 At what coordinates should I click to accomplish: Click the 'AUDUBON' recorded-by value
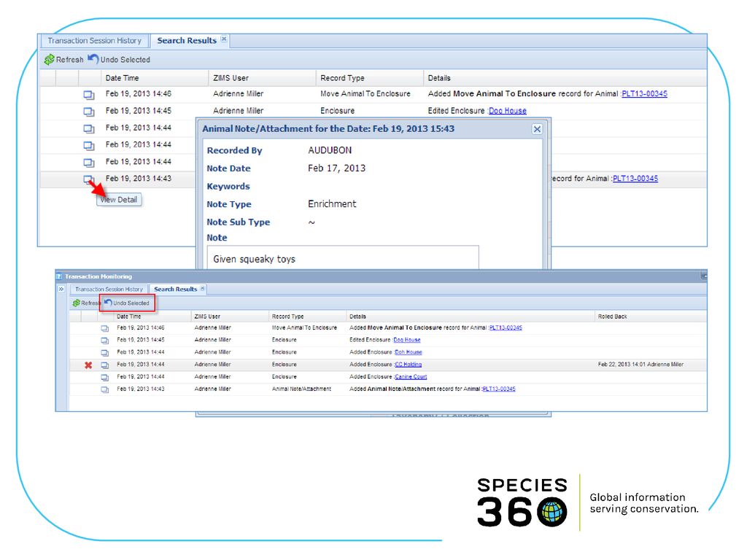point(330,150)
